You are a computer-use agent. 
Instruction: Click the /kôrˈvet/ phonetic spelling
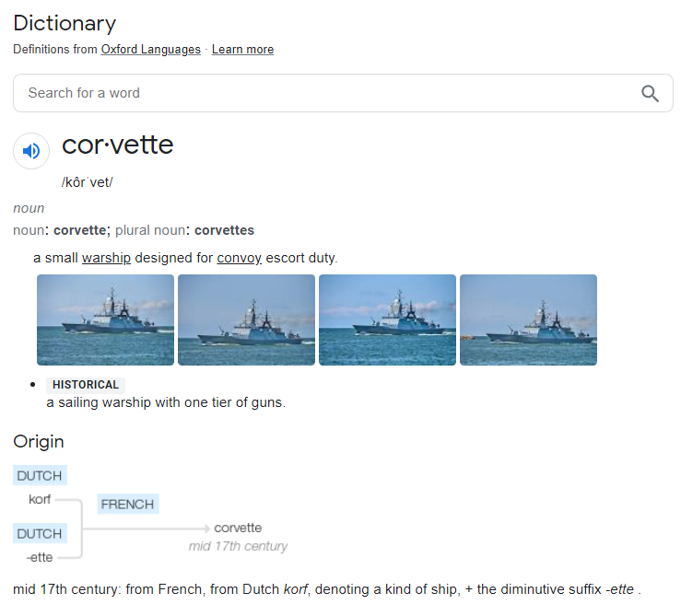coord(88,182)
